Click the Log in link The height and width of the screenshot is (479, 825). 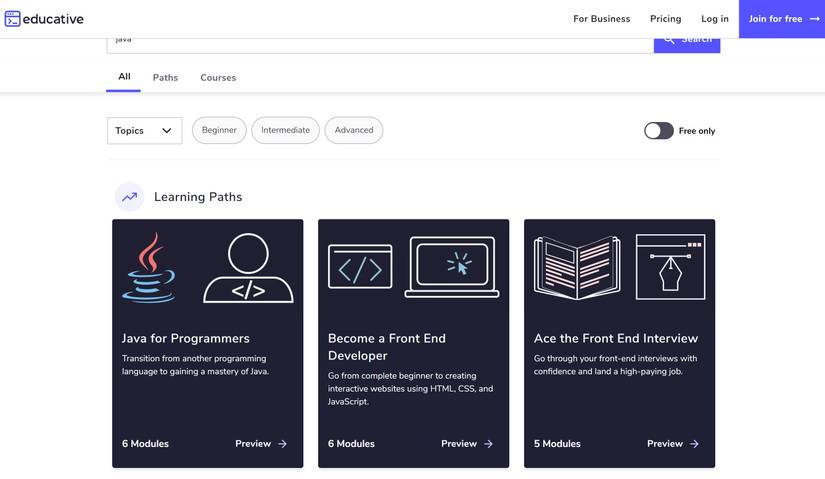715,19
